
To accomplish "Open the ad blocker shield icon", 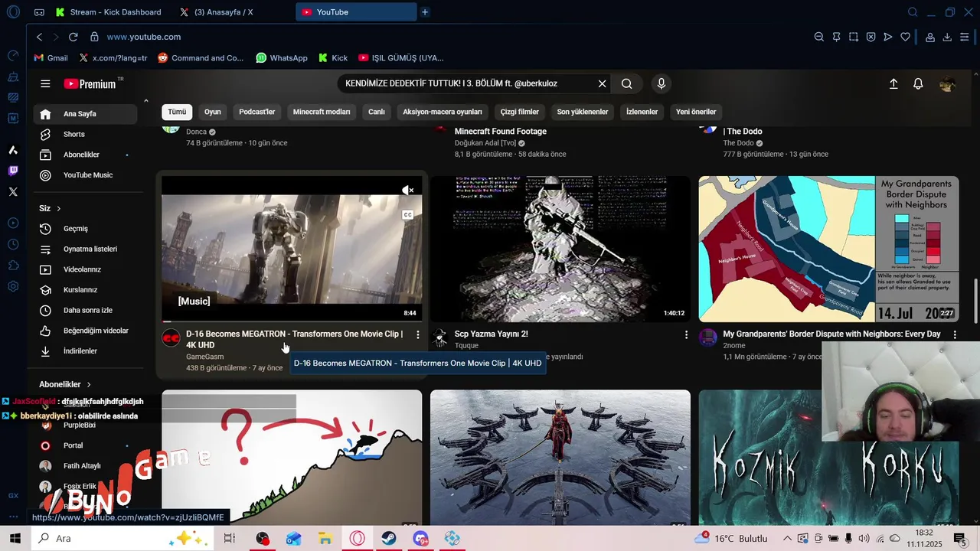I will [x=871, y=37].
